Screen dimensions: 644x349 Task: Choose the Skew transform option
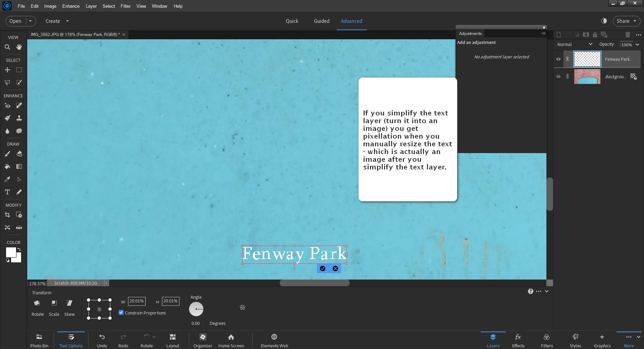[x=69, y=308]
